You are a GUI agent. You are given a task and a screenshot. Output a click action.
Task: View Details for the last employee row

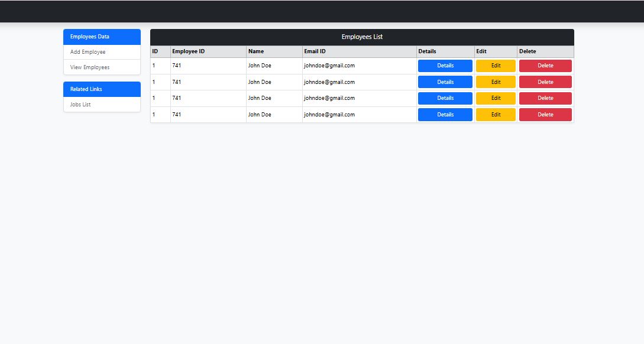click(x=445, y=114)
